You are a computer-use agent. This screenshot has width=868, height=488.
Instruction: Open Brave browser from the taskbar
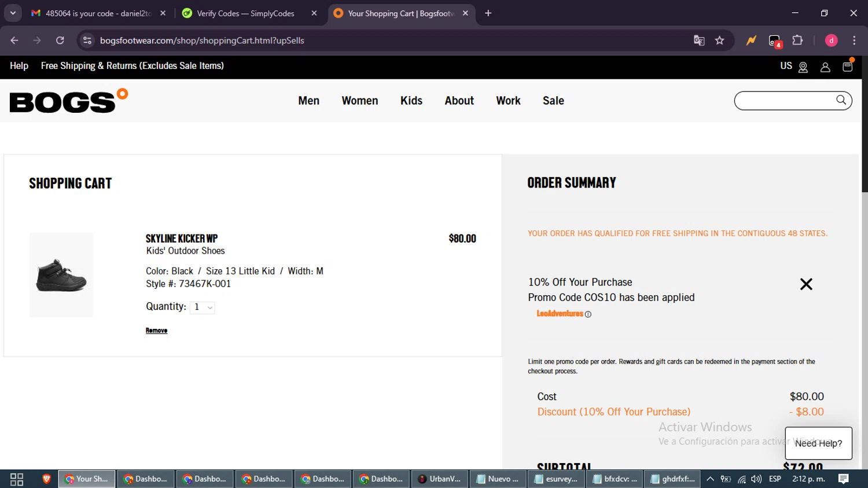tap(47, 479)
